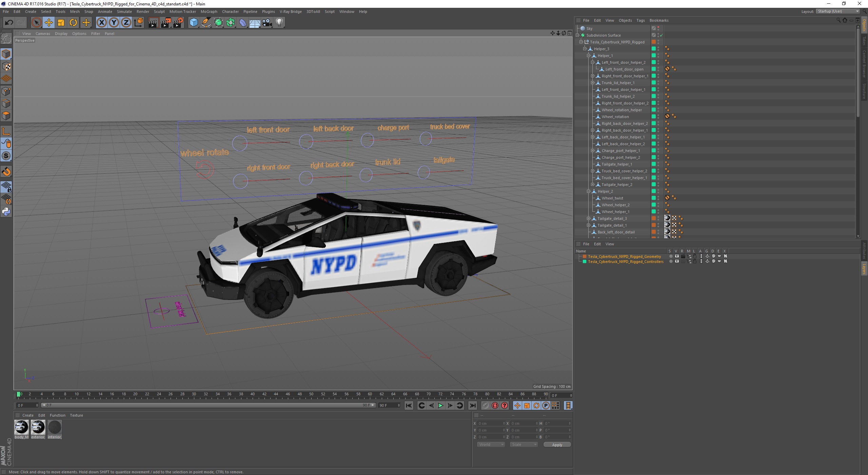
Task: Collapse Left_front_door_helper_2 branch
Action: point(593,62)
